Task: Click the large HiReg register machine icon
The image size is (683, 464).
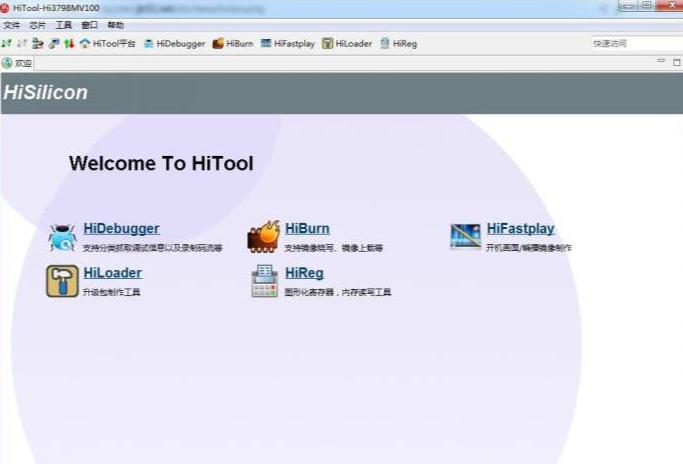Action: point(264,281)
